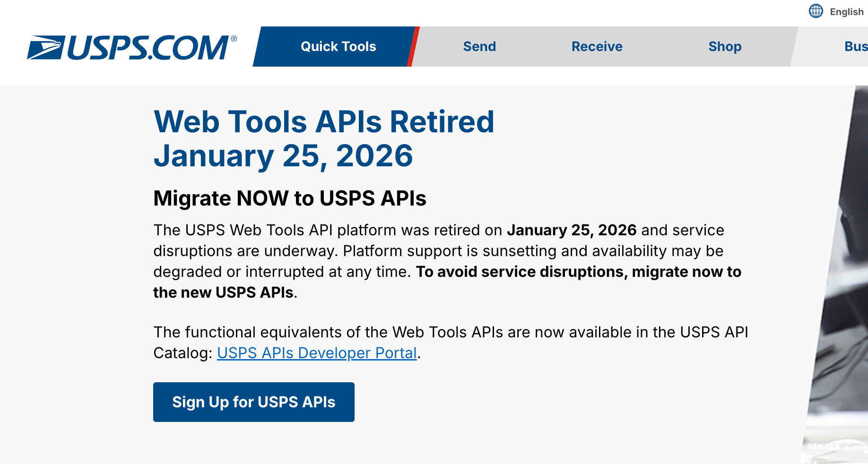Image resolution: width=868 pixels, height=464 pixels.
Task: Open the Send menu
Action: coord(479,46)
